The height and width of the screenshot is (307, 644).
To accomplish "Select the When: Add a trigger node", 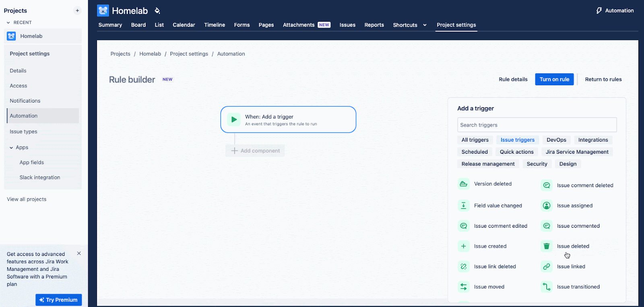I will 288,120.
